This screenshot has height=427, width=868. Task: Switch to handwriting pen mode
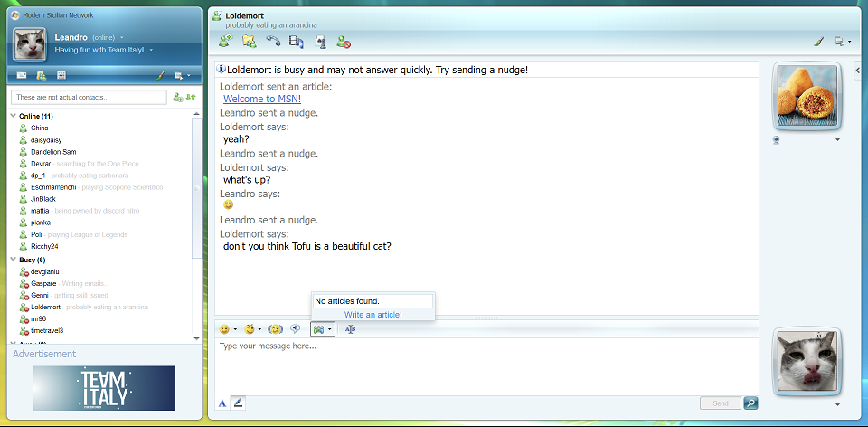coord(238,403)
